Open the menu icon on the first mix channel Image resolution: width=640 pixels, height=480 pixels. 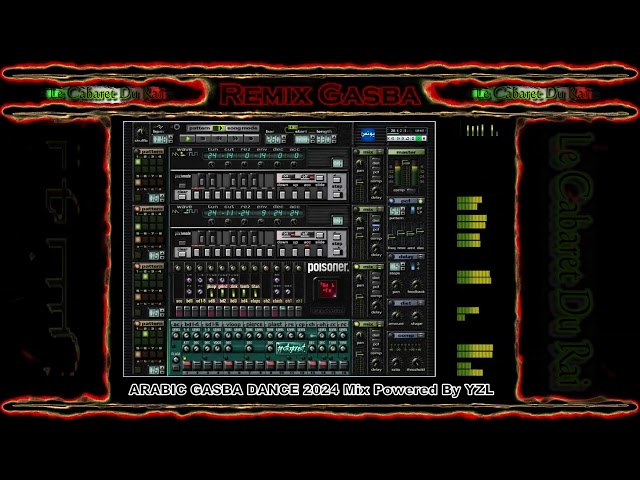click(x=380, y=152)
